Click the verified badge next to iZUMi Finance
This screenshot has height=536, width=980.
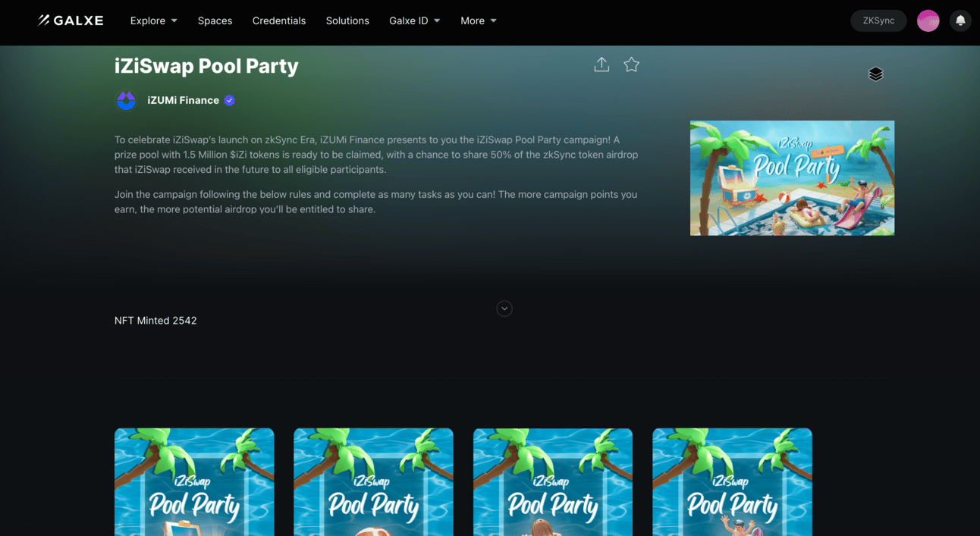229,100
